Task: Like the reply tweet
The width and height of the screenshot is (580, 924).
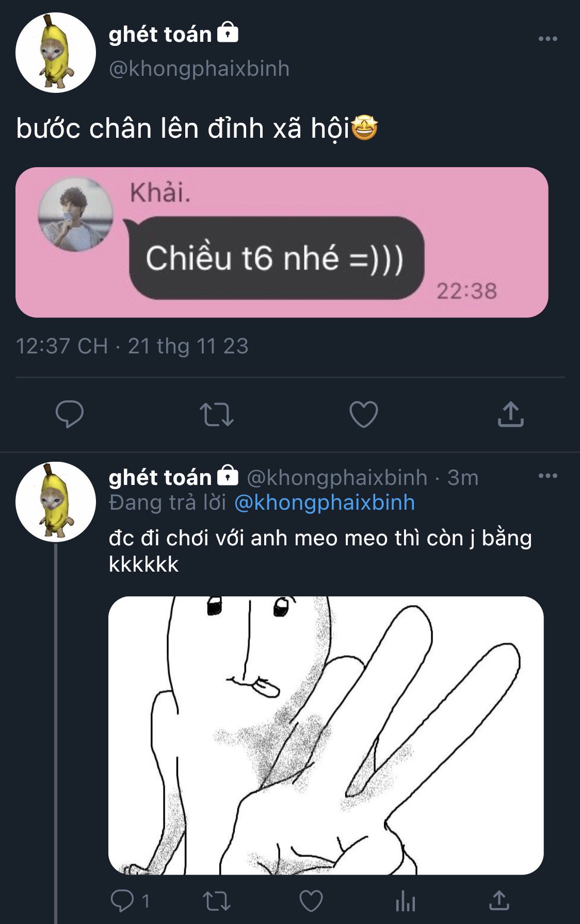Action: (x=311, y=901)
